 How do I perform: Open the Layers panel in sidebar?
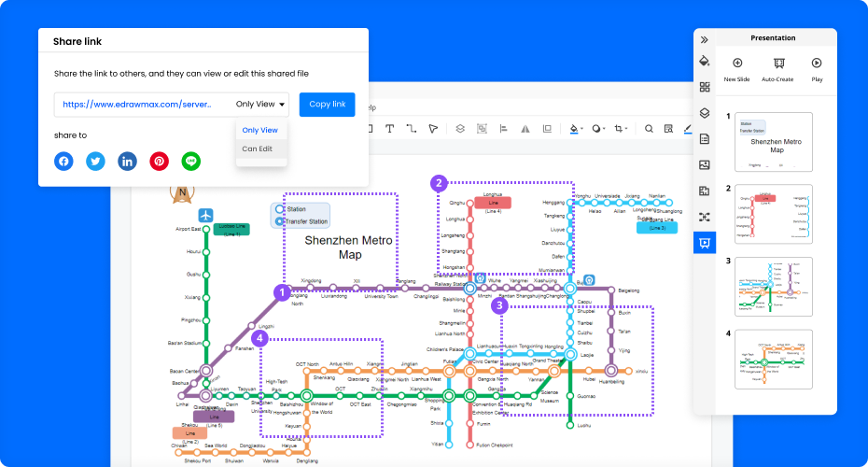pos(705,113)
